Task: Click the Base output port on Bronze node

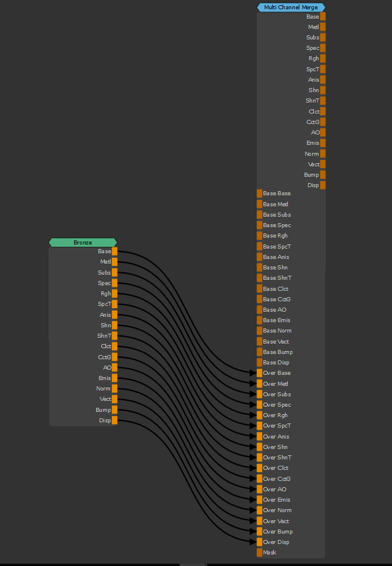Action: point(115,251)
